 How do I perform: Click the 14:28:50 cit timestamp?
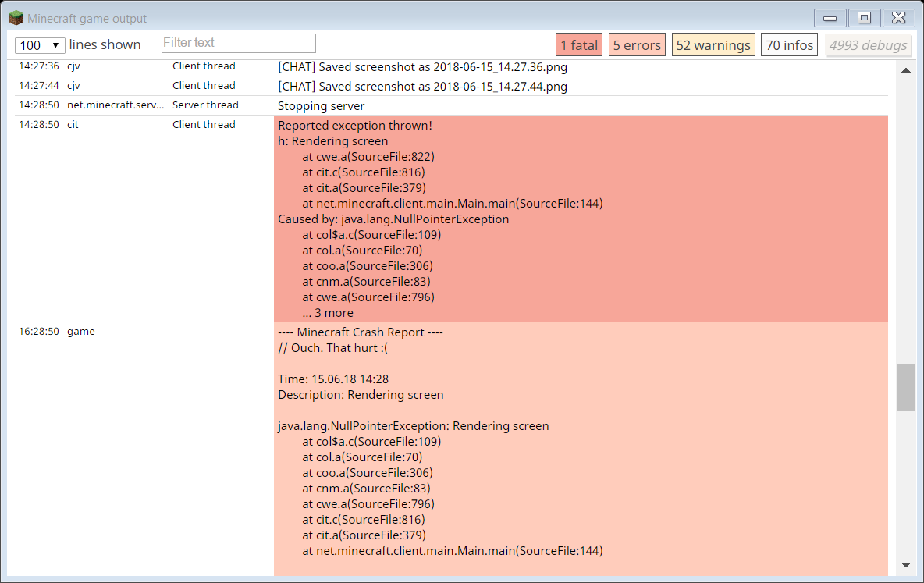pyautogui.click(x=39, y=124)
